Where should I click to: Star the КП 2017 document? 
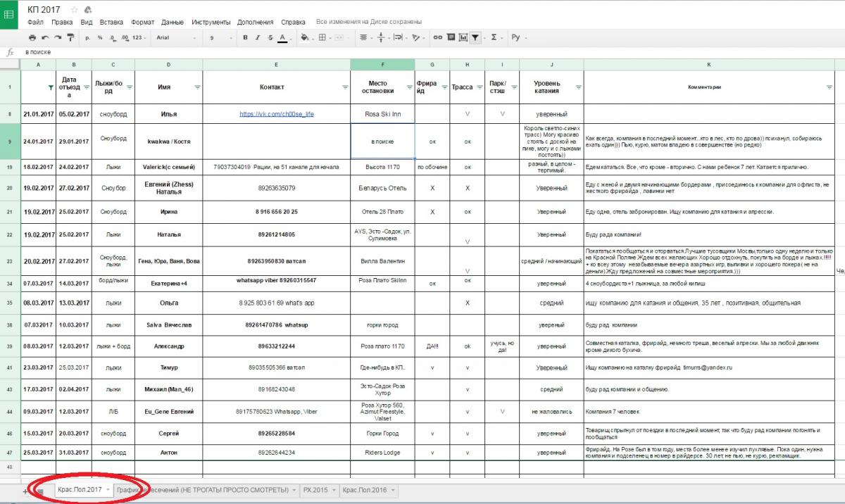coord(75,10)
